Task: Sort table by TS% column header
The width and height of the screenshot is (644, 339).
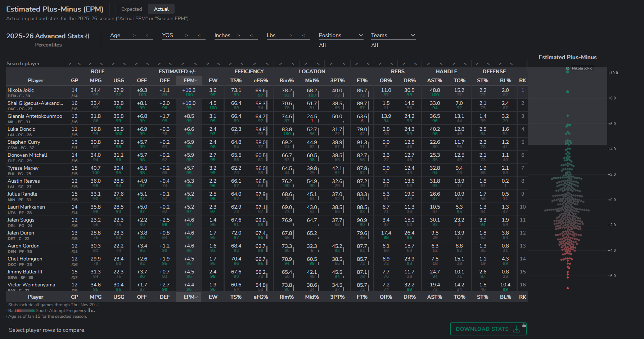Action: [x=236, y=80]
